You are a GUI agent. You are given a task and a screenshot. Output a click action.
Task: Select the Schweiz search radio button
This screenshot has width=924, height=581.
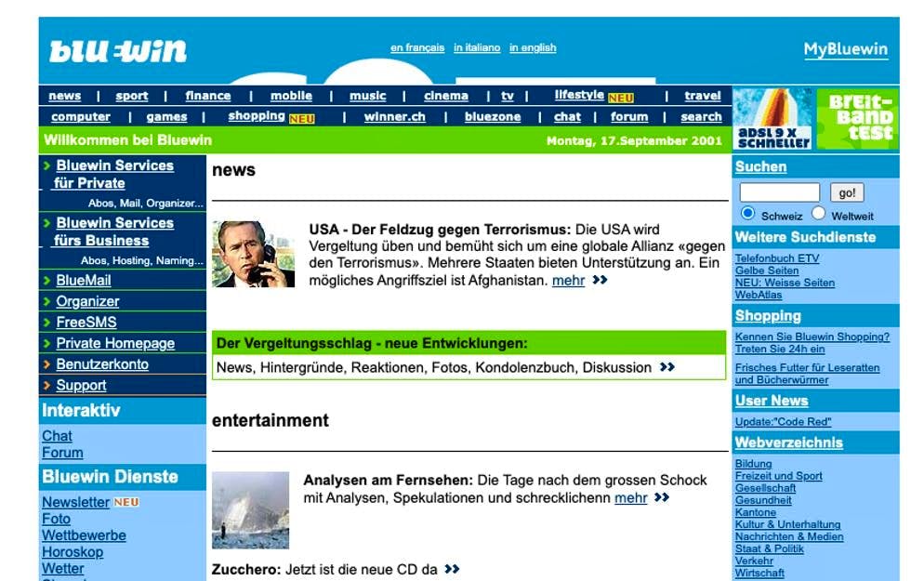(747, 213)
